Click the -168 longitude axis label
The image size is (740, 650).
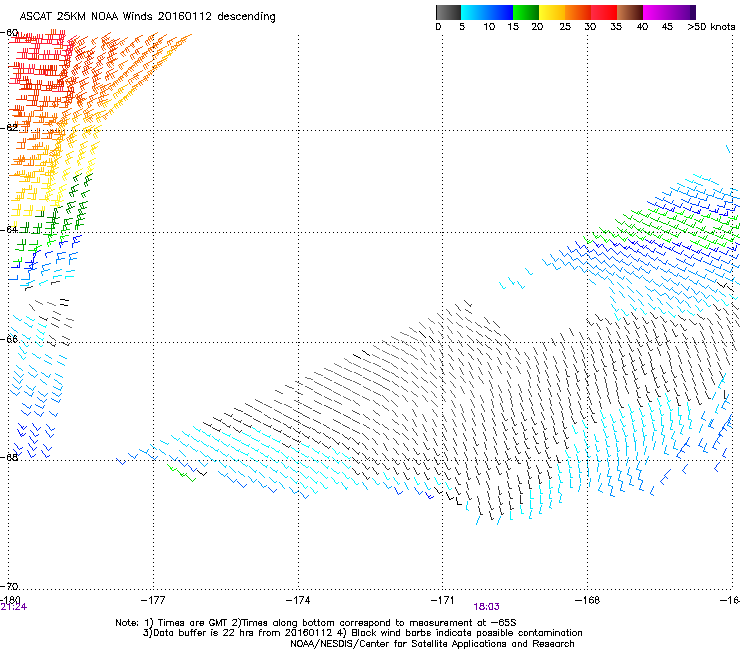coord(588,600)
